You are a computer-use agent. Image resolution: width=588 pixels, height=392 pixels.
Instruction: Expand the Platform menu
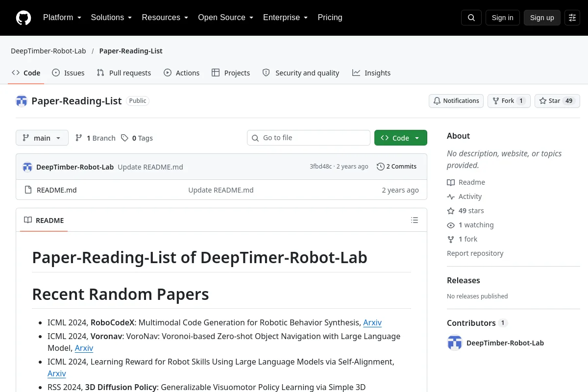coord(62,18)
